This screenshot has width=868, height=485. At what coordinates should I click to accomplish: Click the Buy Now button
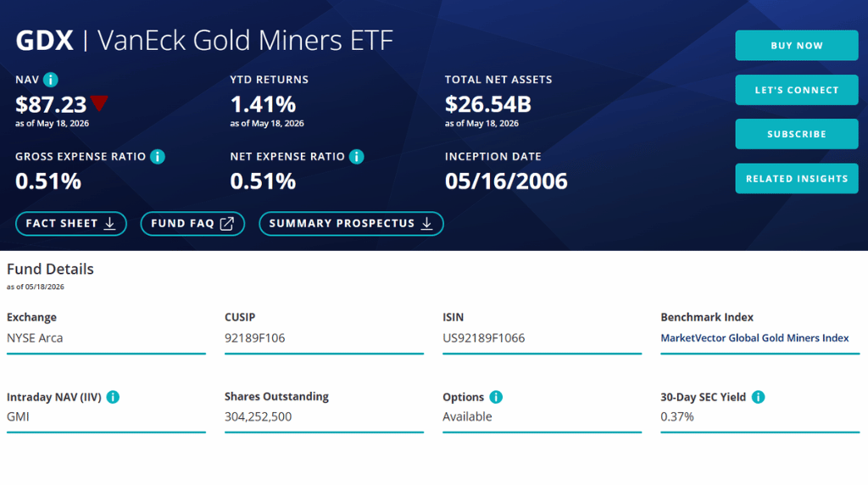(x=797, y=46)
